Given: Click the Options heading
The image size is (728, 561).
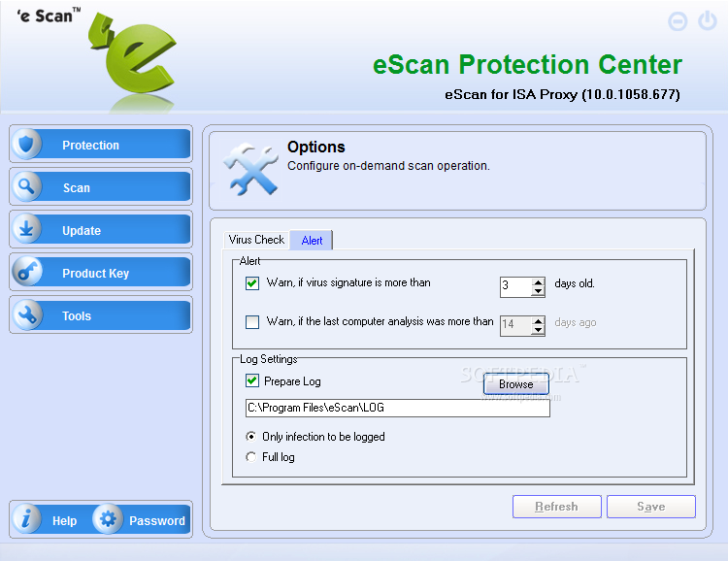Looking at the screenshot, I should pos(316,147).
